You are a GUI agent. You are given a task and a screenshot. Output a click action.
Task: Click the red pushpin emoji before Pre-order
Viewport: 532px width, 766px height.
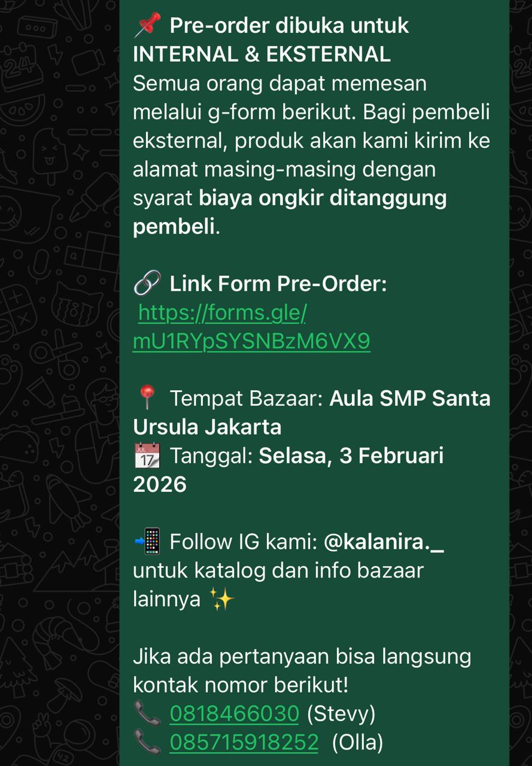pyautogui.click(x=147, y=26)
